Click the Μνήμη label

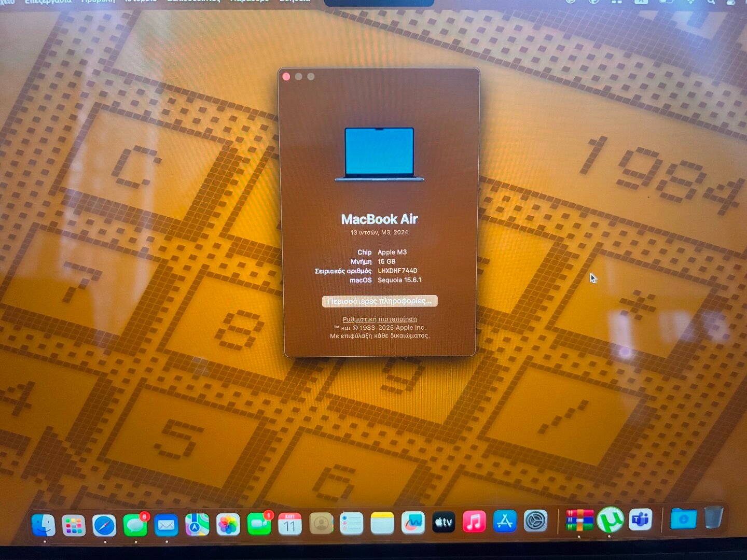pos(361,262)
